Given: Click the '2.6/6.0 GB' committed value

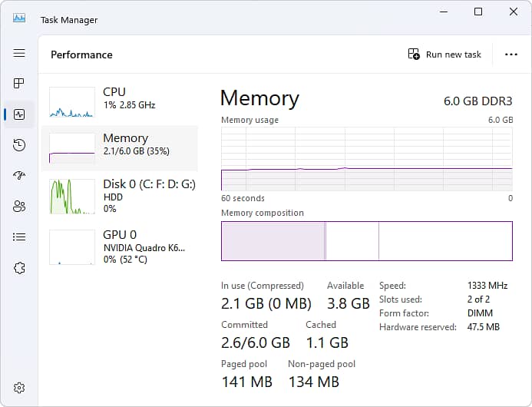Looking at the screenshot, I should coord(256,342).
